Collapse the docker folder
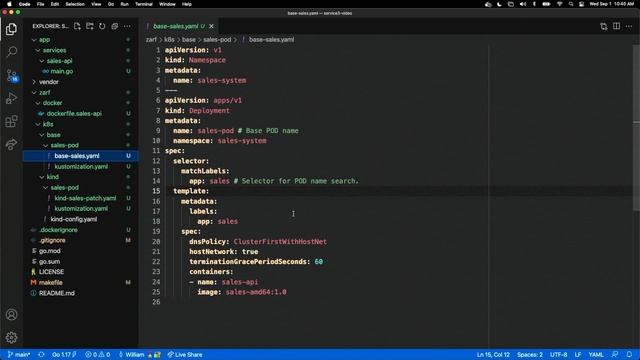 [52, 103]
